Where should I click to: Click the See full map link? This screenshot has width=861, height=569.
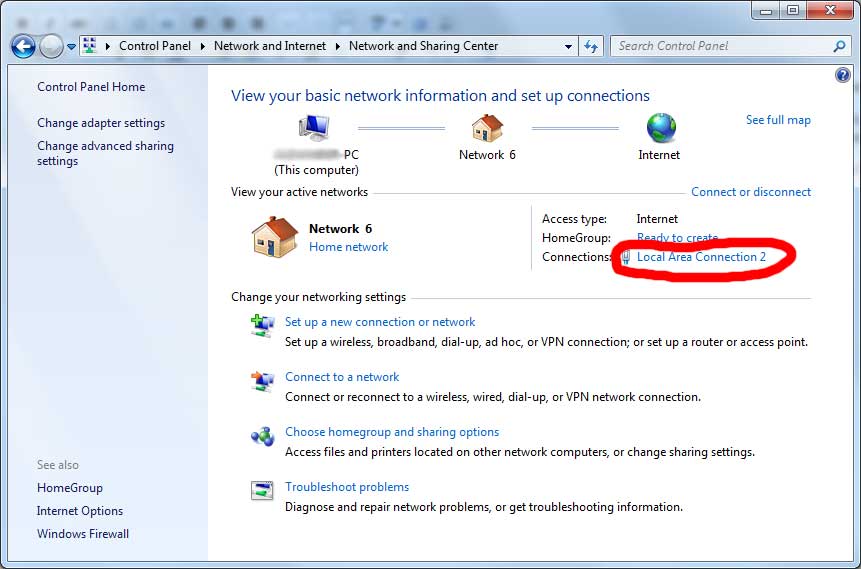[778, 120]
